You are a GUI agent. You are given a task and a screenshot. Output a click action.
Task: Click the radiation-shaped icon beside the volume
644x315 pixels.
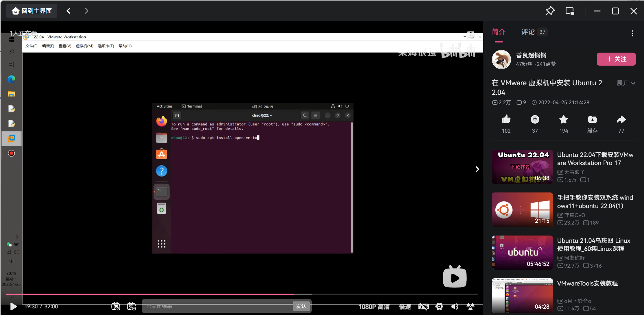click(x=470, y=307)
